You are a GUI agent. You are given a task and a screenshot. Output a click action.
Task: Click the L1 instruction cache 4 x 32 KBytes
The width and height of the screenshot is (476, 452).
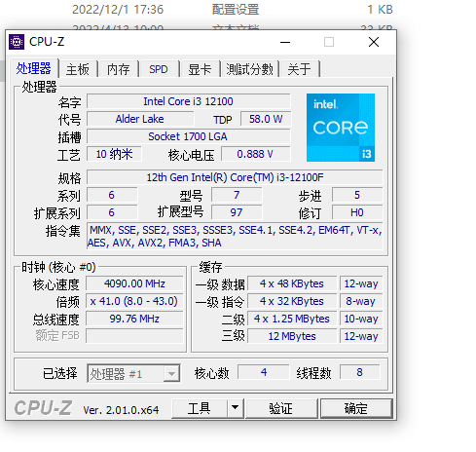coord(292,301)
